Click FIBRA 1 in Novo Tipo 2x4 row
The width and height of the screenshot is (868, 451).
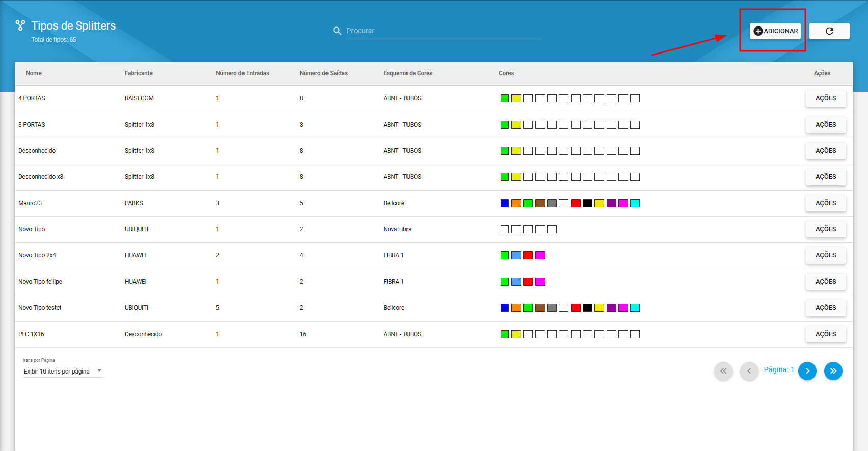coord(393,255)
